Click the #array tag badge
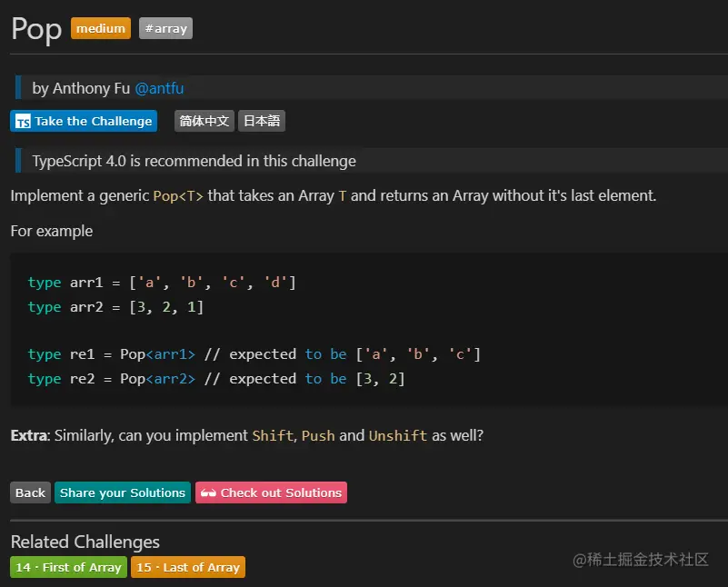The height and width of the screenshot is (587, 728). [165, 29]
